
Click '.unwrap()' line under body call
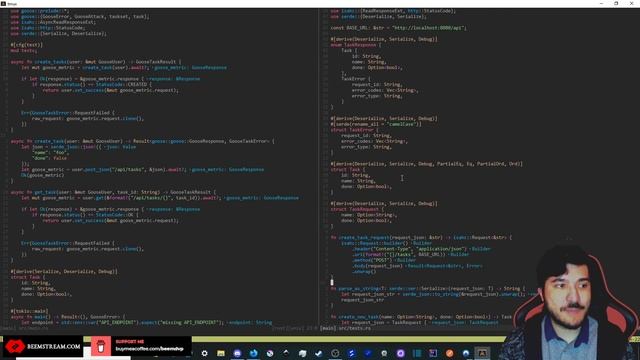[x=364, y=271]
